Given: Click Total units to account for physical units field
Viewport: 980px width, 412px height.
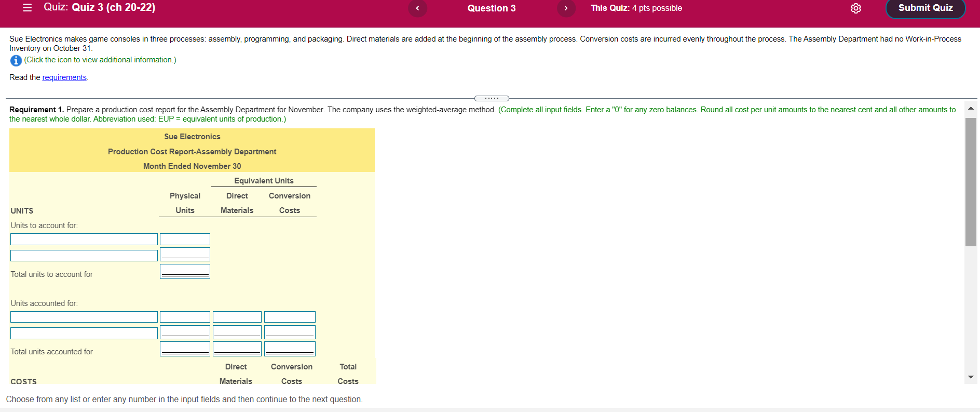Looking at the screenshot, I should [x=185, y=272].
